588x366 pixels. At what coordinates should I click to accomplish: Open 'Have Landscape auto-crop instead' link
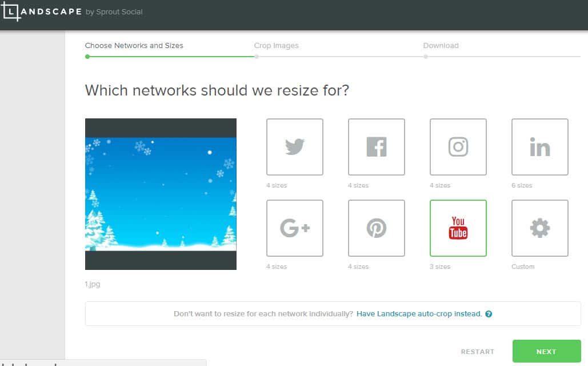[419, 314]
